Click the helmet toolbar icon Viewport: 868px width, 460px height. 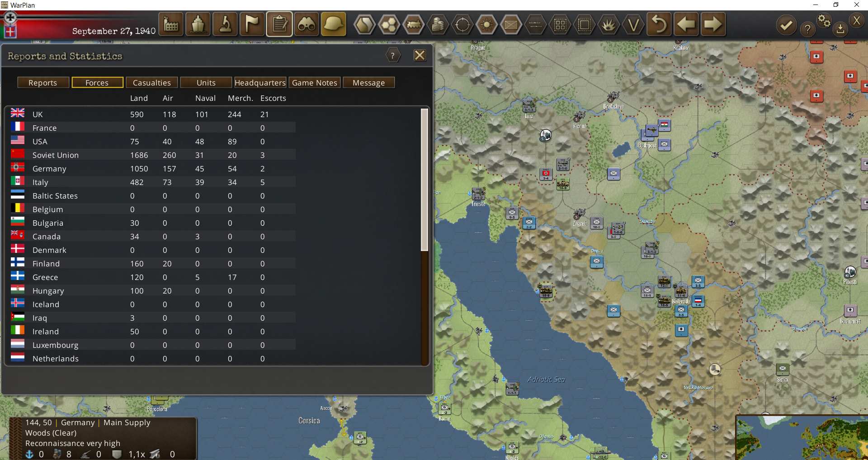(x=334, y=24)
